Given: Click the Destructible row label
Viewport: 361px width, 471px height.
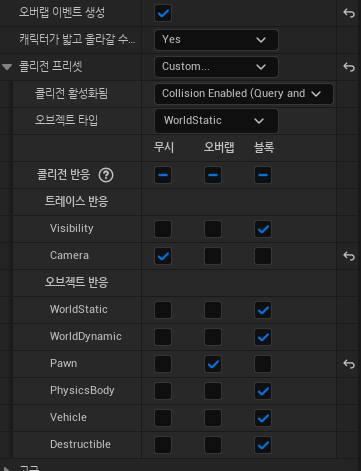Looking at the screenshot, I should (80, 444).
